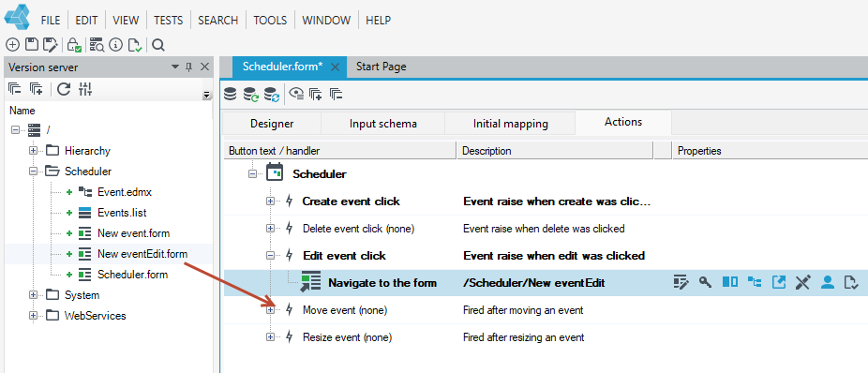868x373 pixels.
Task: Click the Button text / handler column header
Action: (340, 151)
